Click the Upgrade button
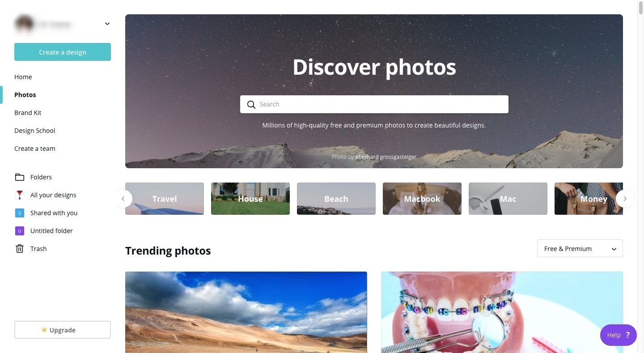Screen dimensions: 644x353 63,330
